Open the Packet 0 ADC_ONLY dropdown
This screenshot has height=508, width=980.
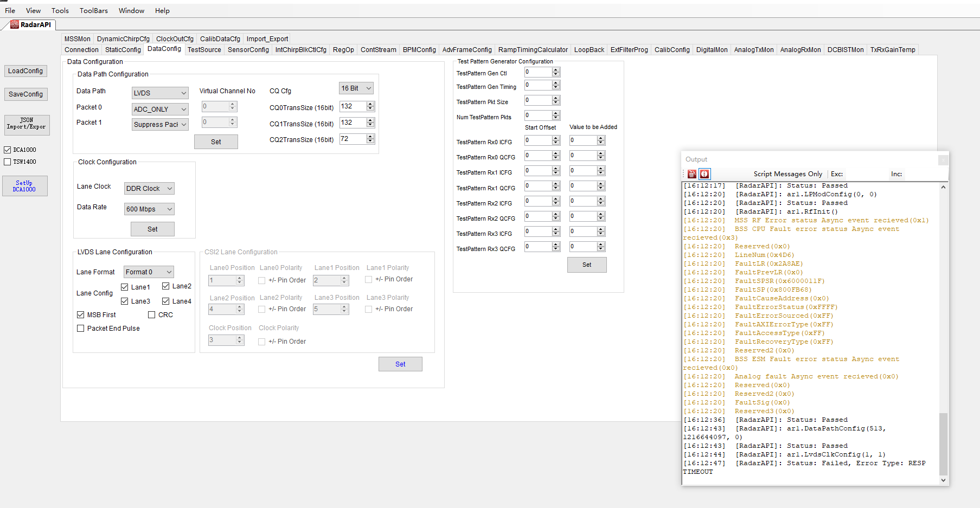(159, 109)
